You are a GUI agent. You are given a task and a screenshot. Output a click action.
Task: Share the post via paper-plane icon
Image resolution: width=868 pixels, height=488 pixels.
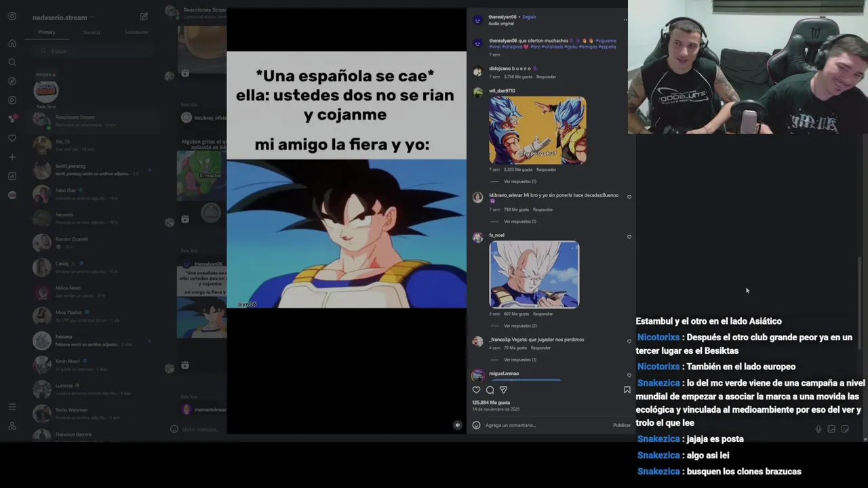(503, 390)
